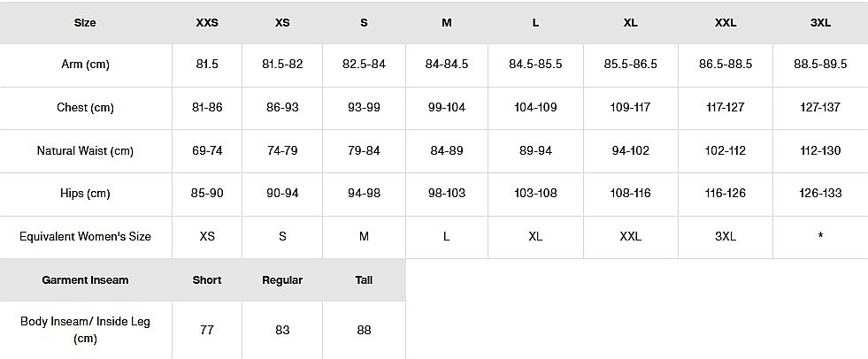This screenshot has height=359, width=868.
Task: Click the Arm (cm) row label
Action: (85, 65)
